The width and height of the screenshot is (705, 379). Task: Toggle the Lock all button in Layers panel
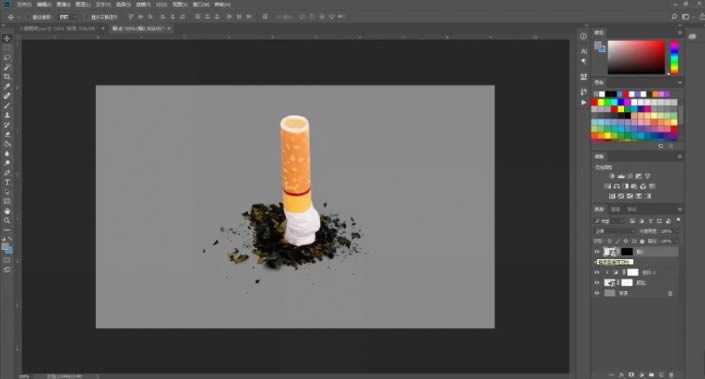tap(642, 241)
